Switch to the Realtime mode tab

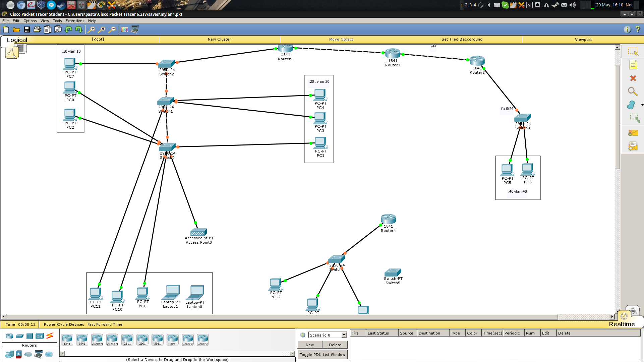point(622,324)
